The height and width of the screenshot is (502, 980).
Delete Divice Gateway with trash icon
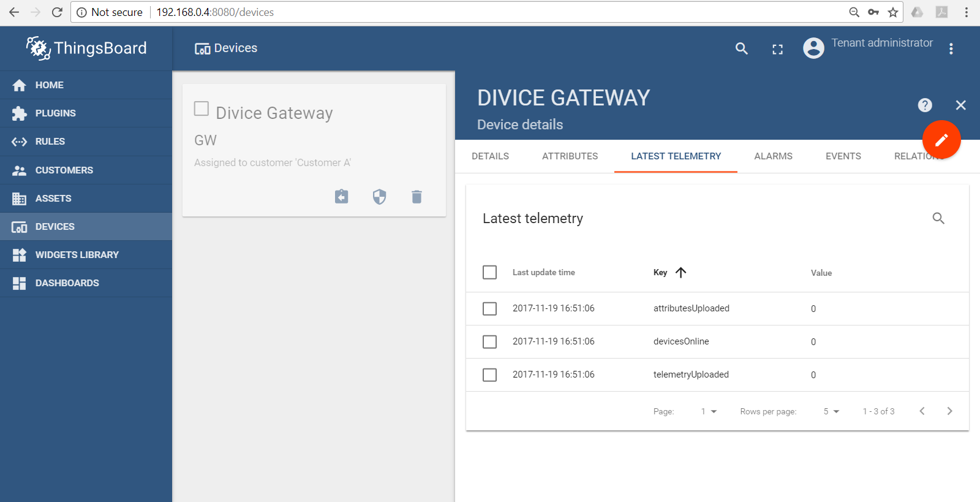point(417,196)
